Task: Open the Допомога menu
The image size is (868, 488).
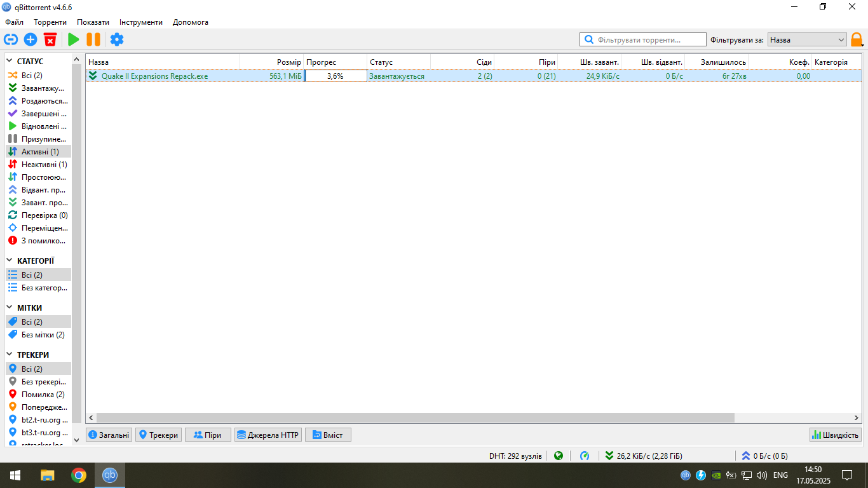Action: 191,22
